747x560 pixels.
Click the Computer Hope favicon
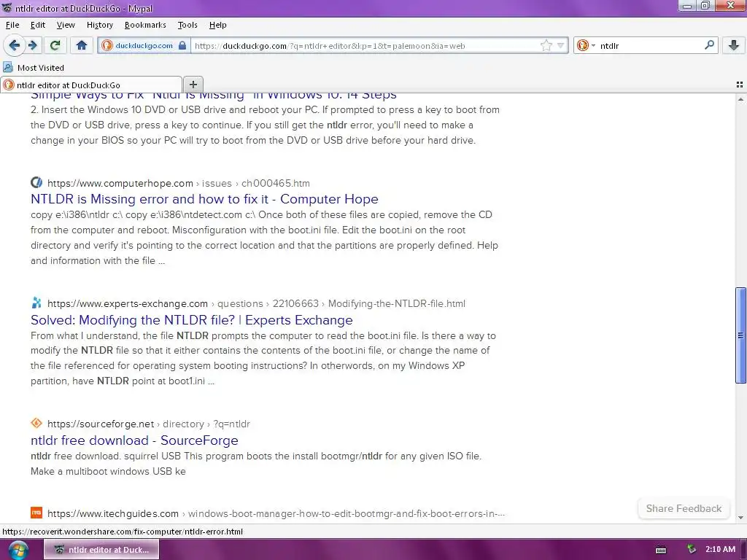[36, 182]
